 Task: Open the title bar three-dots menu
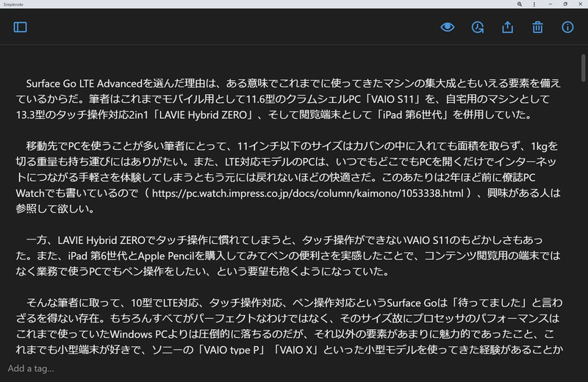(534, 4)
